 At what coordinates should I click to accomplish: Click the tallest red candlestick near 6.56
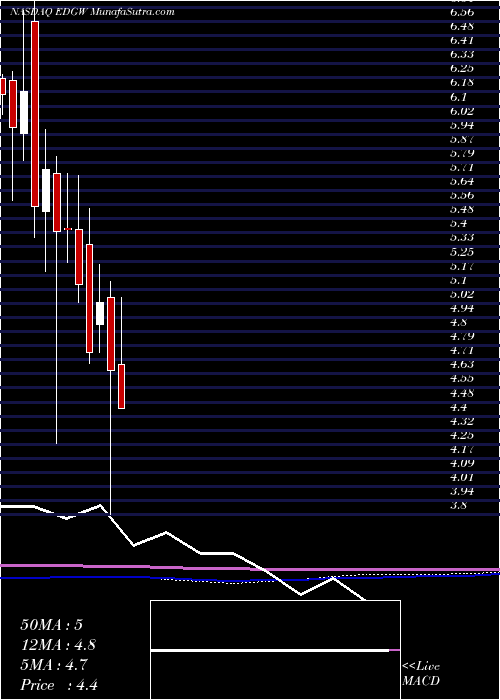[x=35, y=114]
